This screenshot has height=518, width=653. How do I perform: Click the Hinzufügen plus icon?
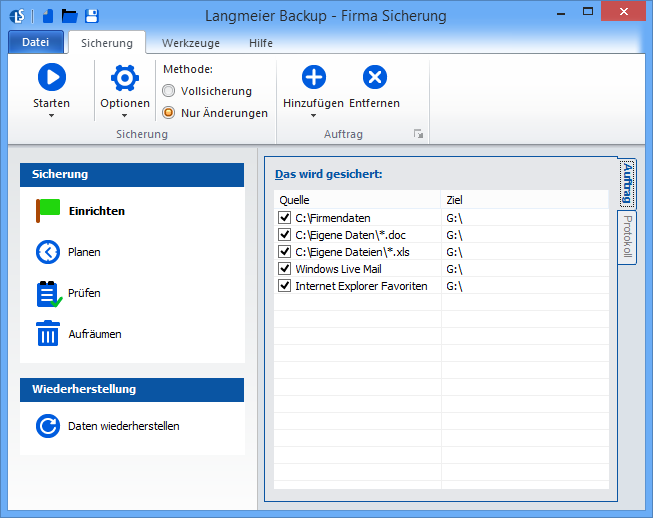(x=313, y=77)
